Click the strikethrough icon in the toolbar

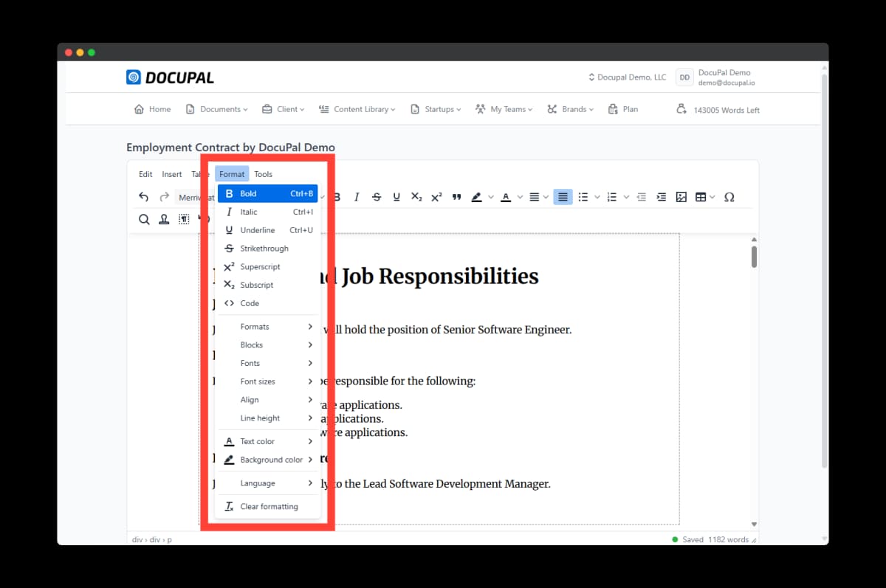(x=377, y=197)
